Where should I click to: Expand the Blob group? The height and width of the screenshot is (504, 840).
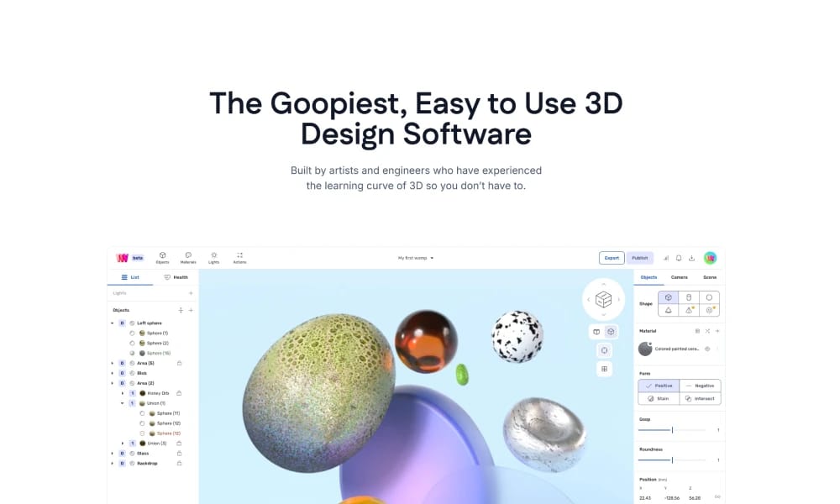pos(113,373)
